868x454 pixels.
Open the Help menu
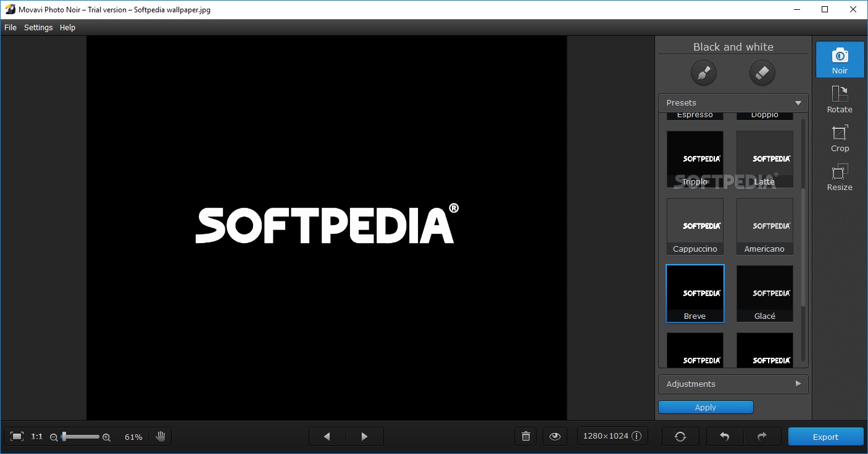68,27
